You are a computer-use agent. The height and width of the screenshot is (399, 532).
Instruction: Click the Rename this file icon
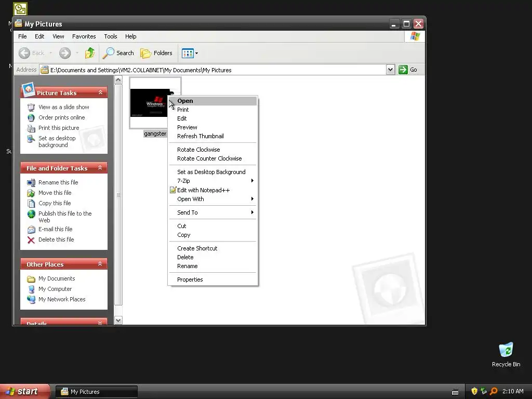(31, 182)
